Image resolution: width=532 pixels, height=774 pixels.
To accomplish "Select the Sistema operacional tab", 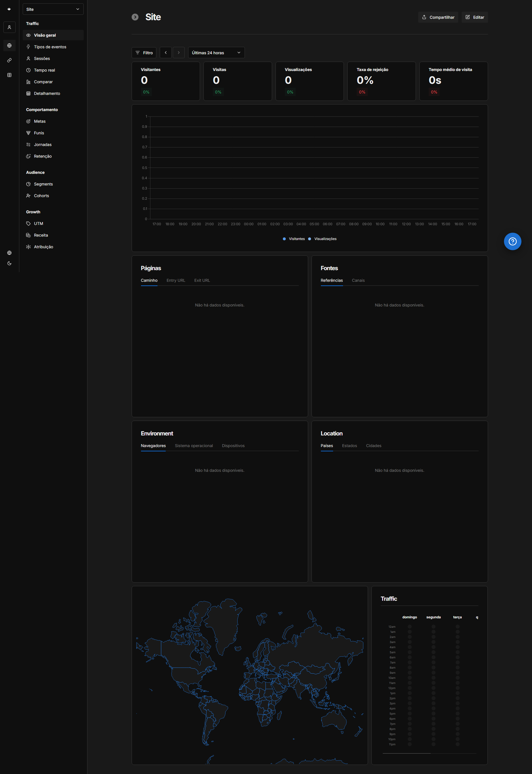I will pyautogui.click(x=194, y=446).
